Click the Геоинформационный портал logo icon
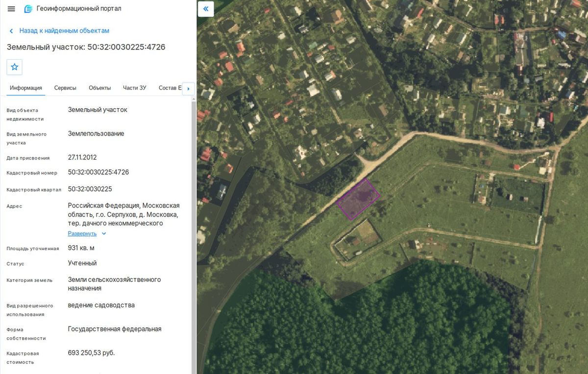The width and height of the screenshot is (588, 374). 28,9
